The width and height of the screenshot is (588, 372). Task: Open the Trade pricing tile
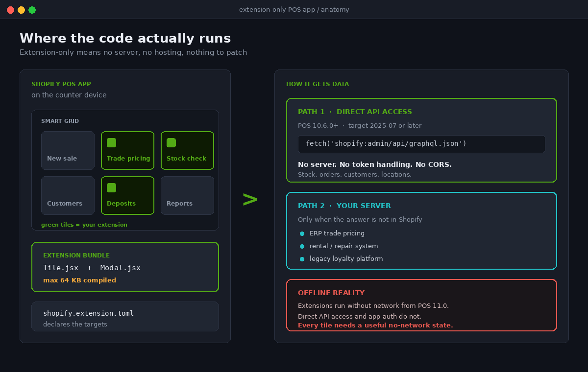point(127,150)
